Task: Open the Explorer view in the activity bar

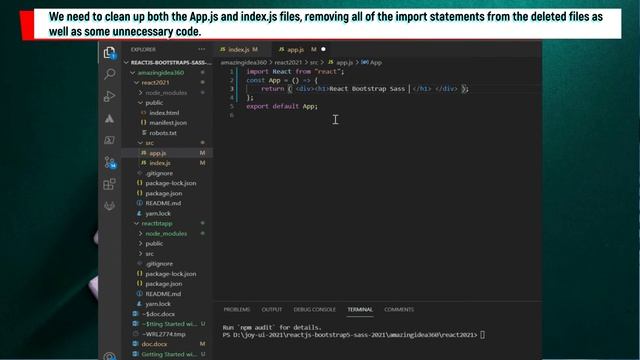Action: (109, 53)
